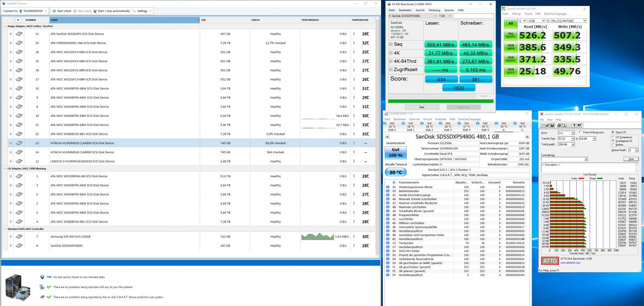Click the Print Preview icon in ATTO toolbar
The width and height of the screenshot is (644, 306).
pyautogui.click(x=564, y=125)
